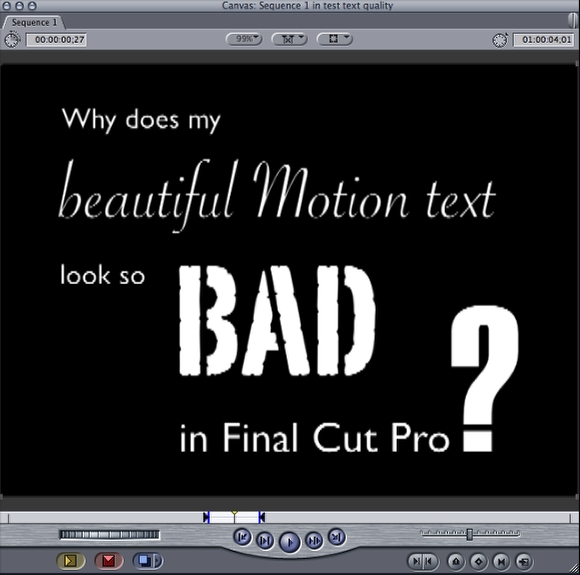Screen dimensions: 580x575
Task: Click the current timecode clock icon at right
Action: 500,40
